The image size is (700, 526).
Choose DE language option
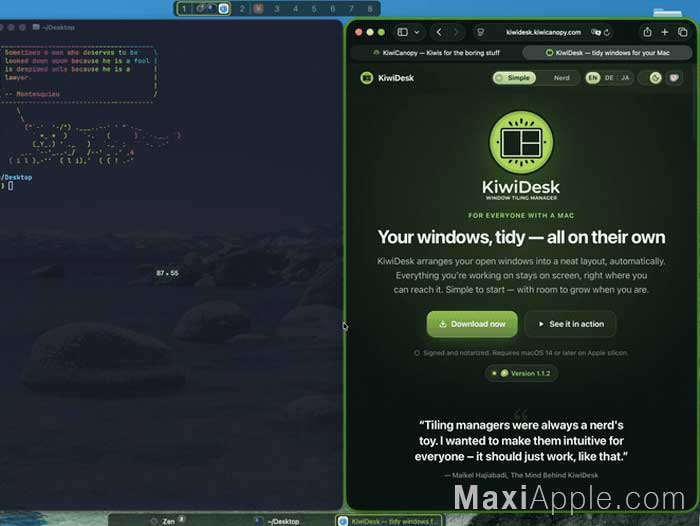(x=609, y=78)
